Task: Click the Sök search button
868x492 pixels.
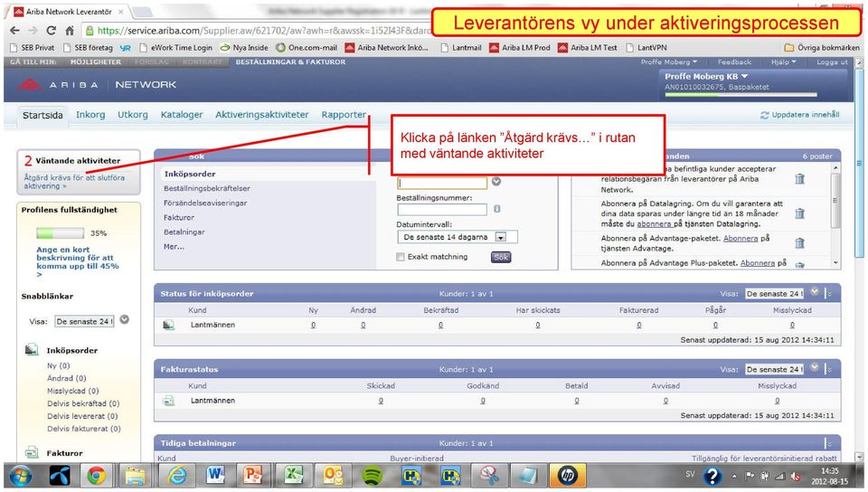Action: pos(501,257)
